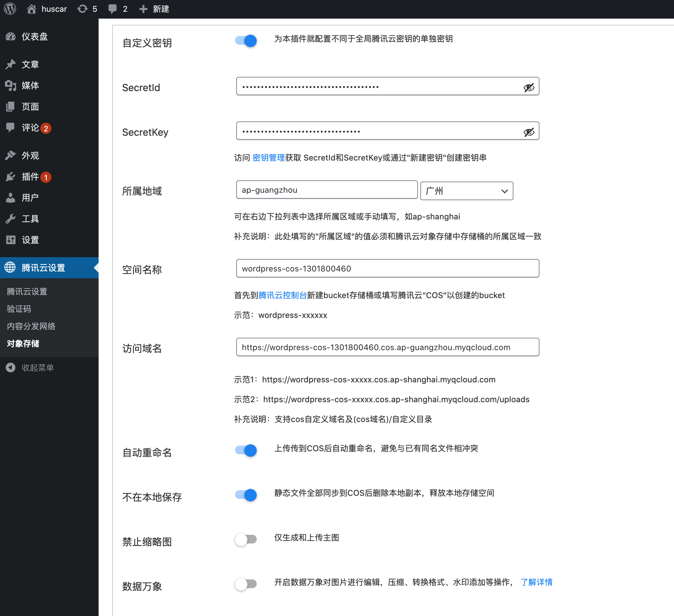
Task: Click the 空间名称 bucket name field
Action: 388,268
